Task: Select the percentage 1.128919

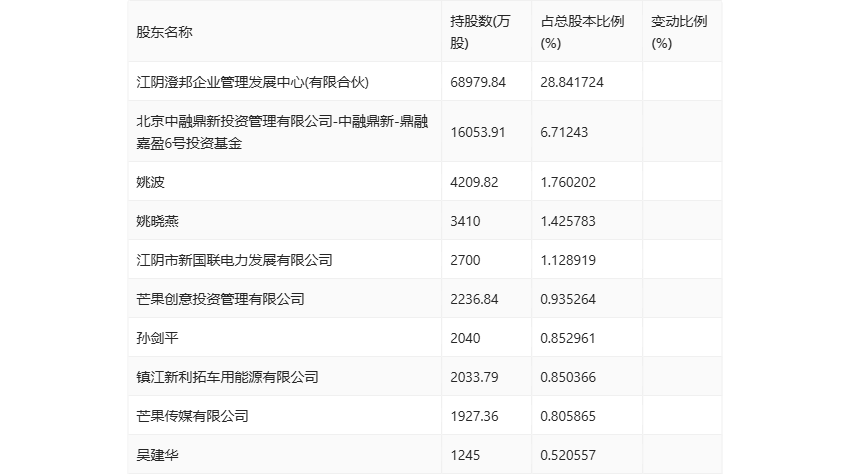Action: coord(568,260)
